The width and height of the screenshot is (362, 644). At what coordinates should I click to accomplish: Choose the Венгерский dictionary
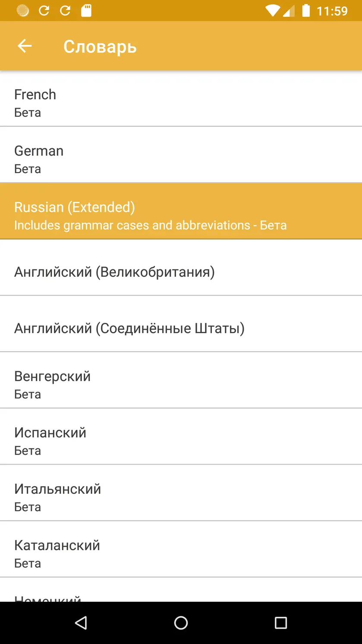181,380
